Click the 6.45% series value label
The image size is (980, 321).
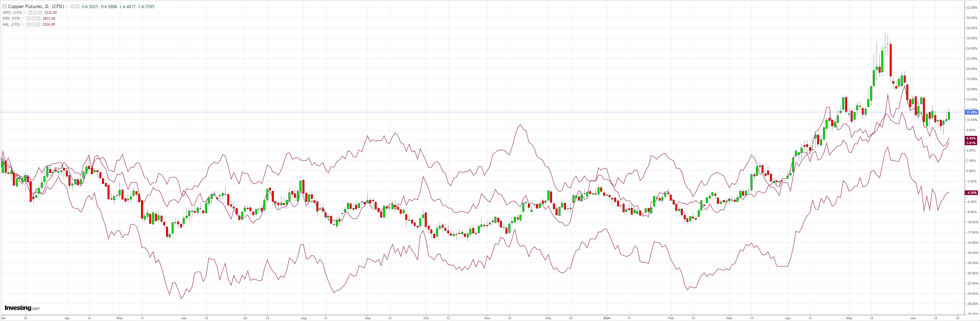[971, 138]
